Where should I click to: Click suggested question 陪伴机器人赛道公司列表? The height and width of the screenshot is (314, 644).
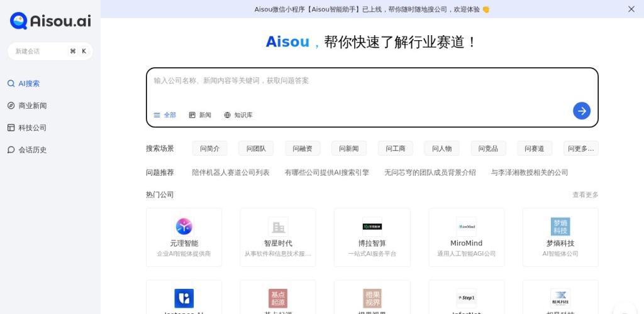[230, 172]
